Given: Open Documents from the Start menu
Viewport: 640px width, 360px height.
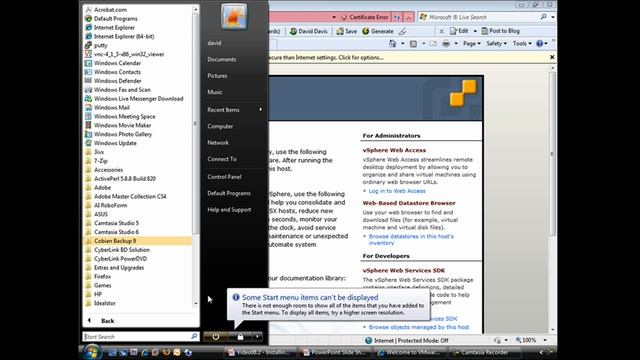Looking at the screenshot, I should (222, 59).
